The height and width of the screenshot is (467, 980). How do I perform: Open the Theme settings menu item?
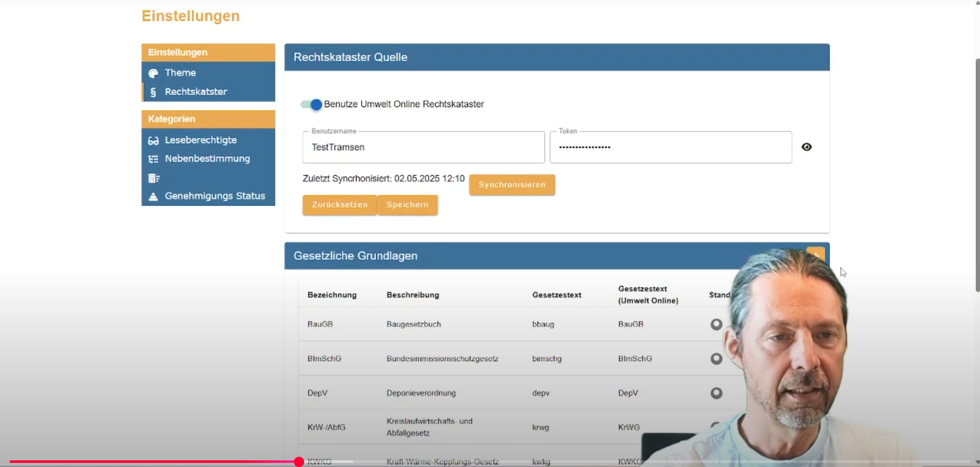(180, 73)
